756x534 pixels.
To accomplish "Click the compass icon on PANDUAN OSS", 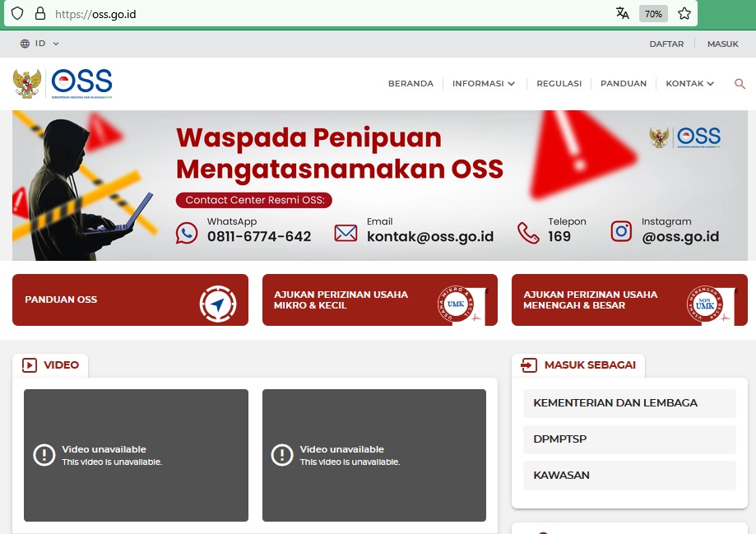I will [218, 304].
